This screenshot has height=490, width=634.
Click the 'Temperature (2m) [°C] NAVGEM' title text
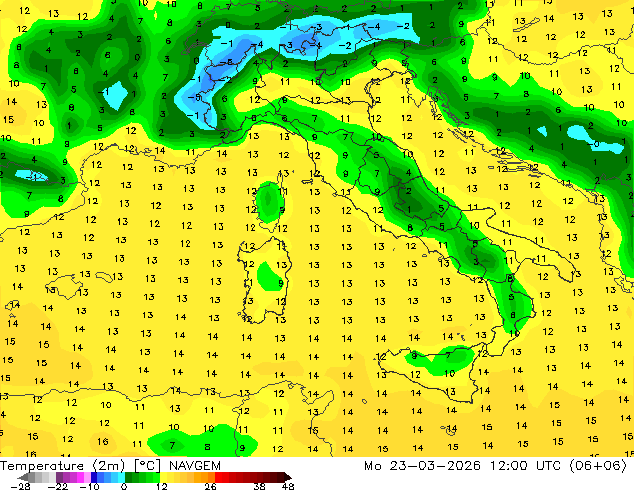110,466
